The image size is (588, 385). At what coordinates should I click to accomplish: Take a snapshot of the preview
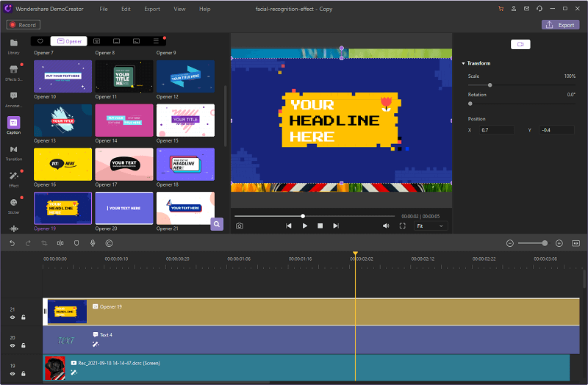(240, 226)
